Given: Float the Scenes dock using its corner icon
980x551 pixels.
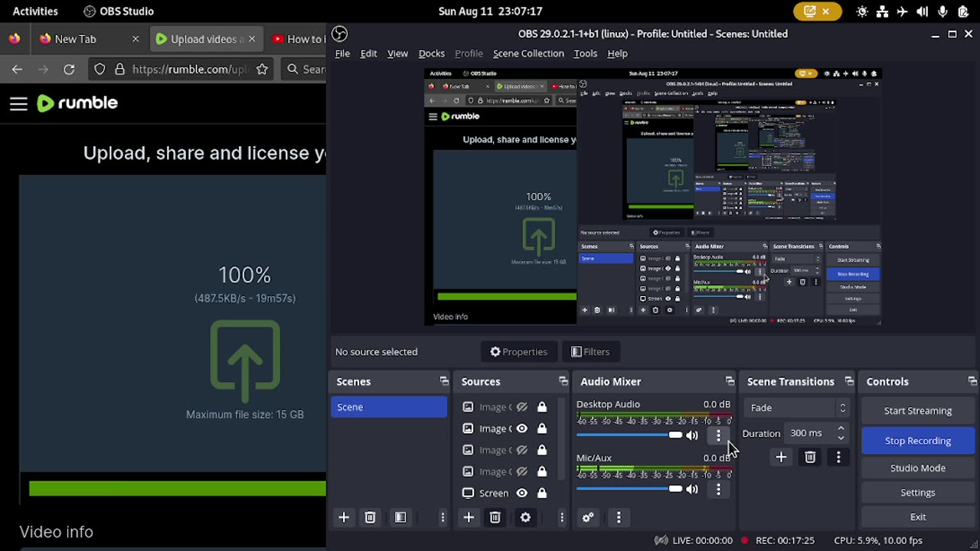Looking at the screenshot, I should pyautogui.click(x=444, y=381).
